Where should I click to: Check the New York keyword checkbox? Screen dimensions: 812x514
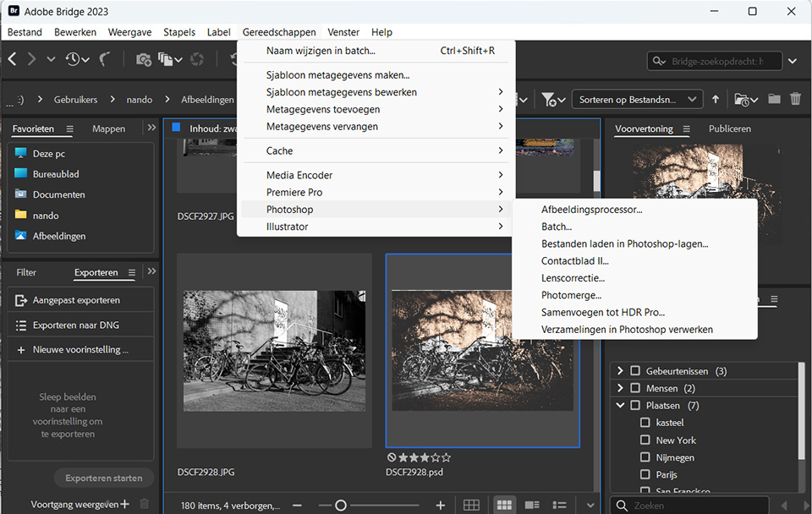(x=645, y=440)
